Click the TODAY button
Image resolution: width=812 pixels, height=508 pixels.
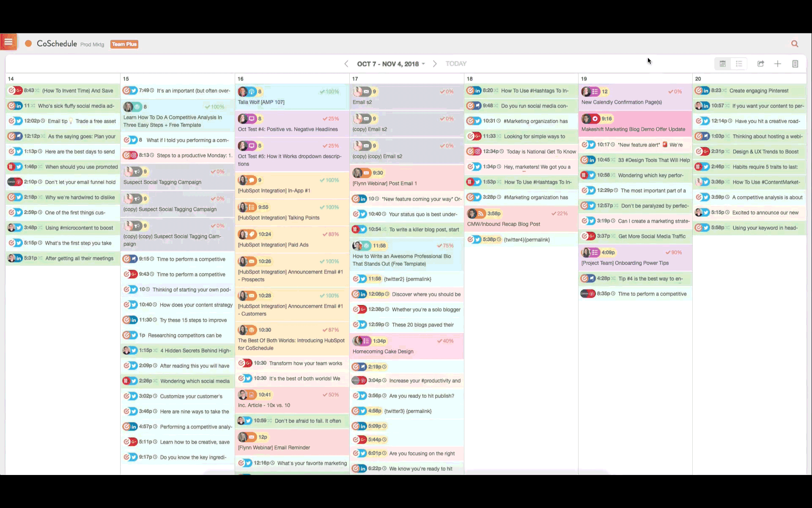tap(455, 64)
